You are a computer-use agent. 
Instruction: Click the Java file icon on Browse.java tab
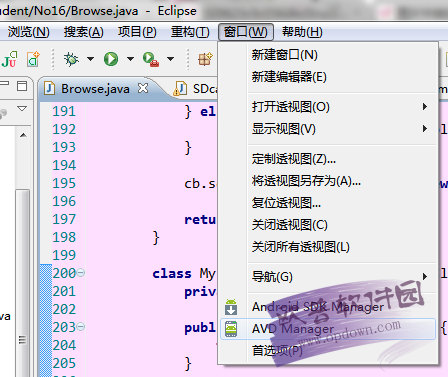pos(49,89)
